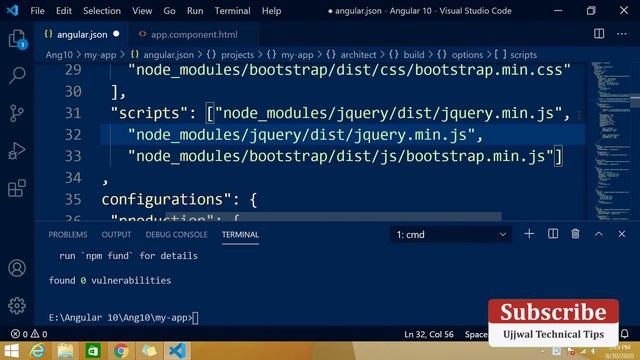Click the Subscribe button overlay

(553, 312)
